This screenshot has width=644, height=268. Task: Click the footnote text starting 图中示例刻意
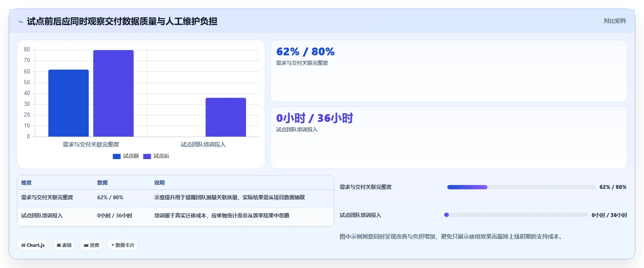coord(451,237)
